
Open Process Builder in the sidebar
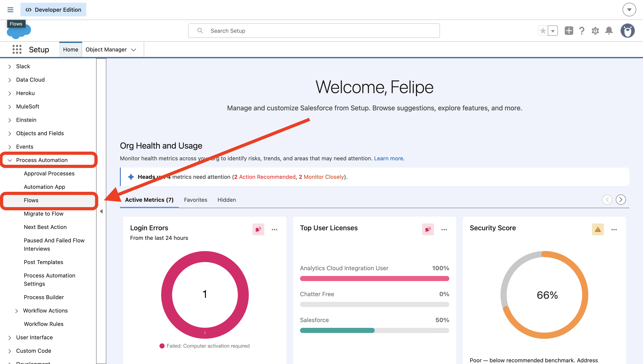(44, 297)
